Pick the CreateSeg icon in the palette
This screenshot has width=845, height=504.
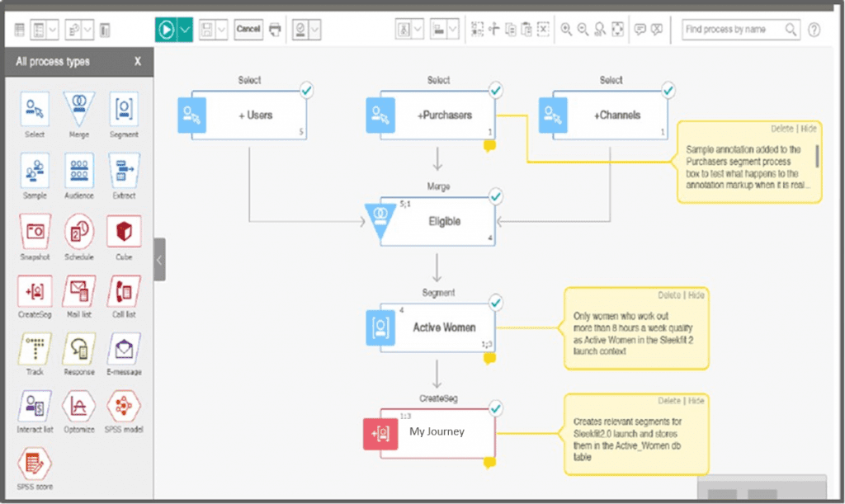tap(35, 291)
